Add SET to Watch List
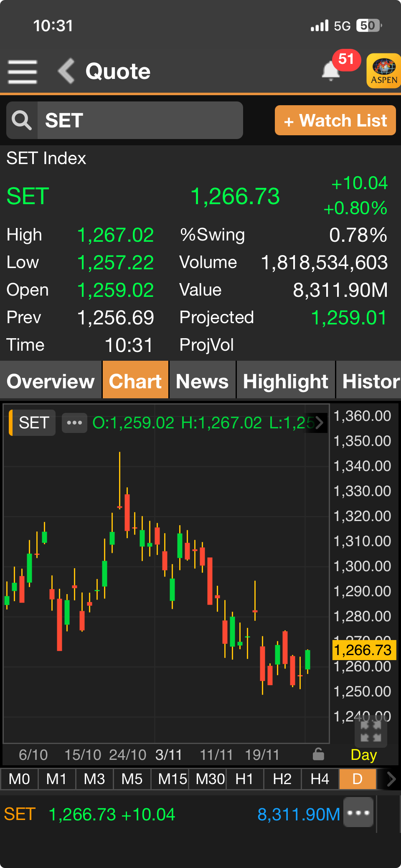 pos(335,121)
